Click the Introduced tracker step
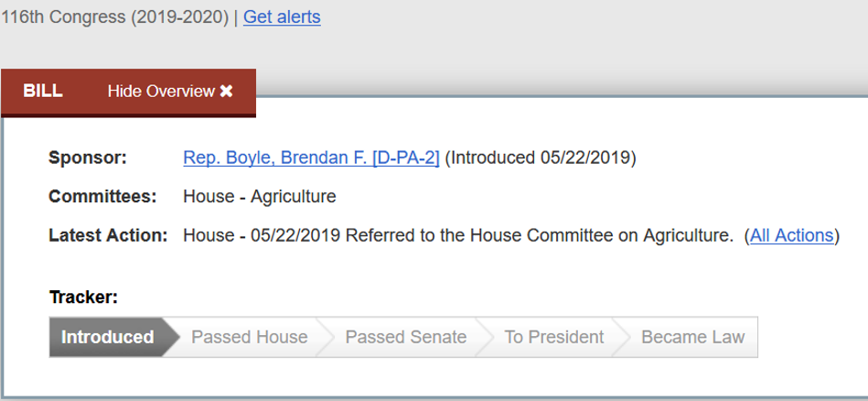This screenshot has width=868, height=401. 107,337
